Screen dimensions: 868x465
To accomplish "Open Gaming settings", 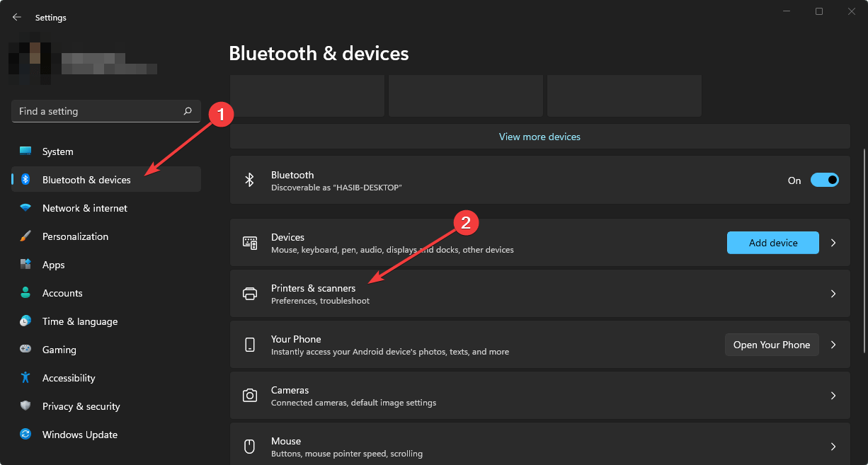I will tap(59, 349).
